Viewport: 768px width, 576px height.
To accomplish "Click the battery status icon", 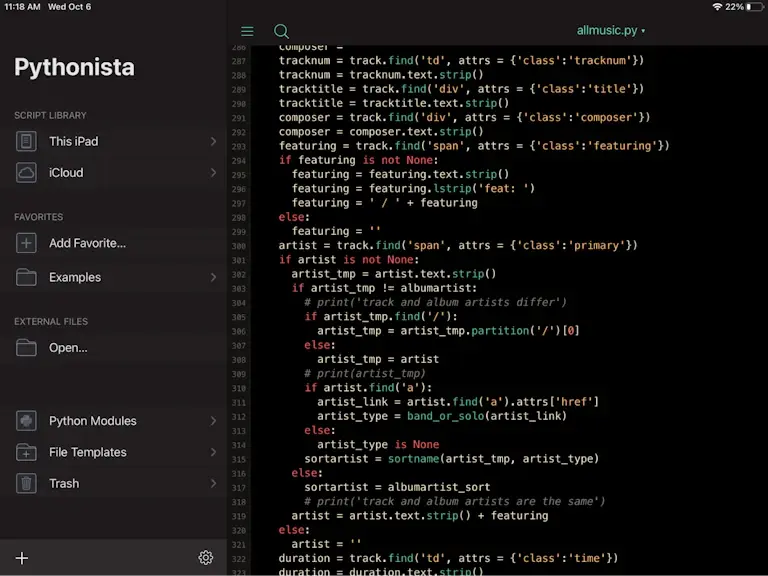I will 755,7.
